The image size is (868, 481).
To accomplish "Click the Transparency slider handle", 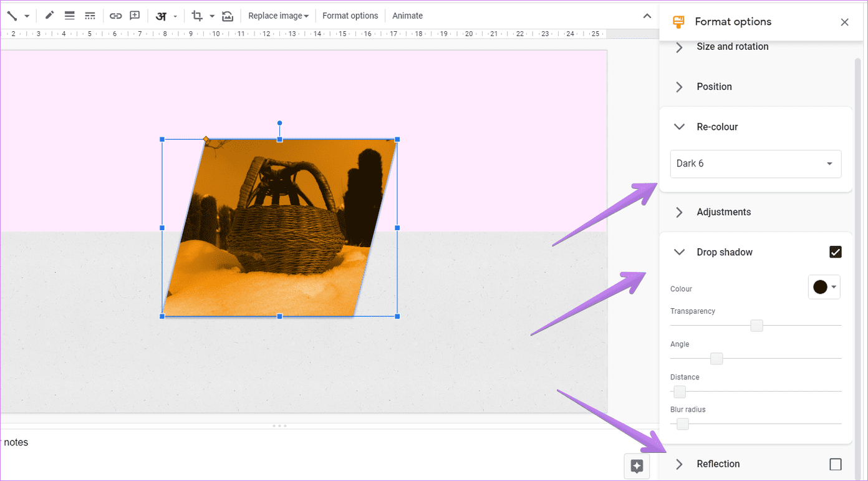I will pos(756,326).
